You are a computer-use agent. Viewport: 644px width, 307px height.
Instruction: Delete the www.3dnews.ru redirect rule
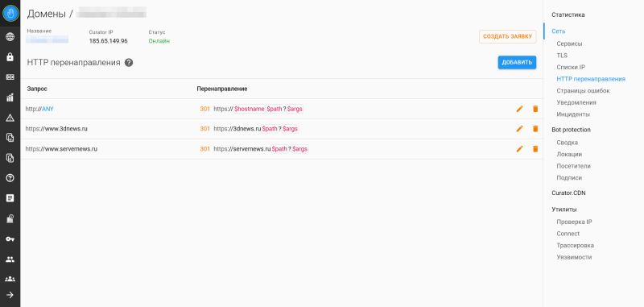[535, 129]
